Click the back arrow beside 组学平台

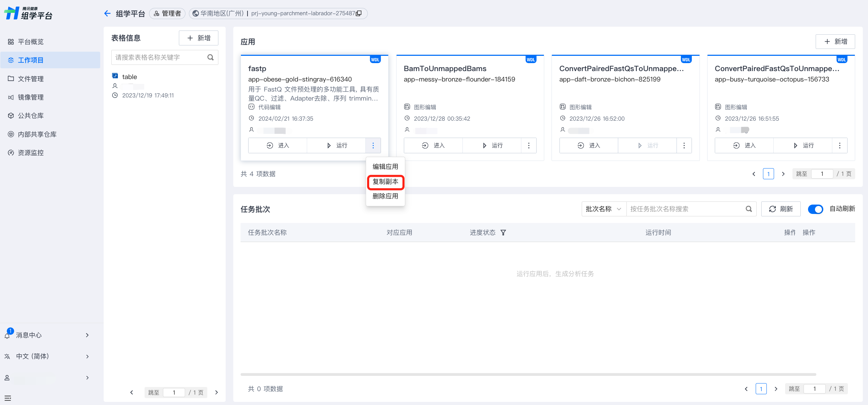click(107, 14)
